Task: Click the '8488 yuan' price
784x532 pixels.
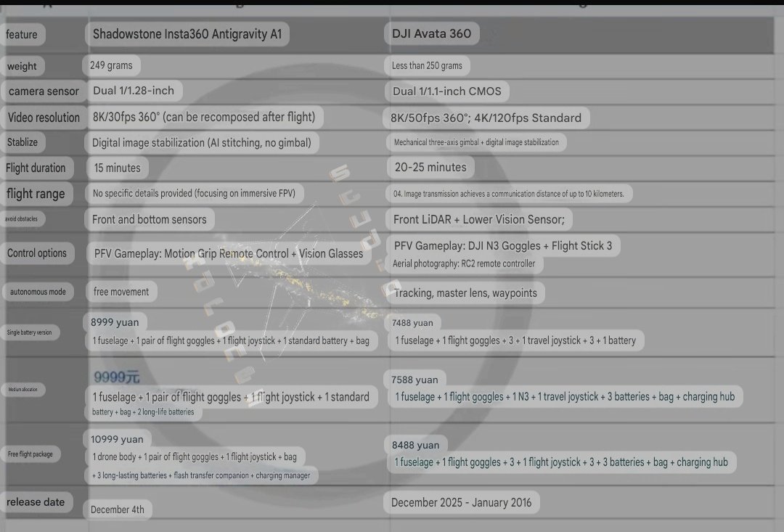Action: [x=415, y=445]
